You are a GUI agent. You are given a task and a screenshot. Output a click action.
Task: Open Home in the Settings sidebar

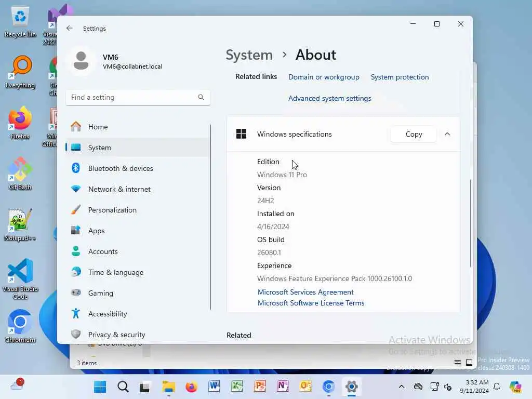[137, 127]
